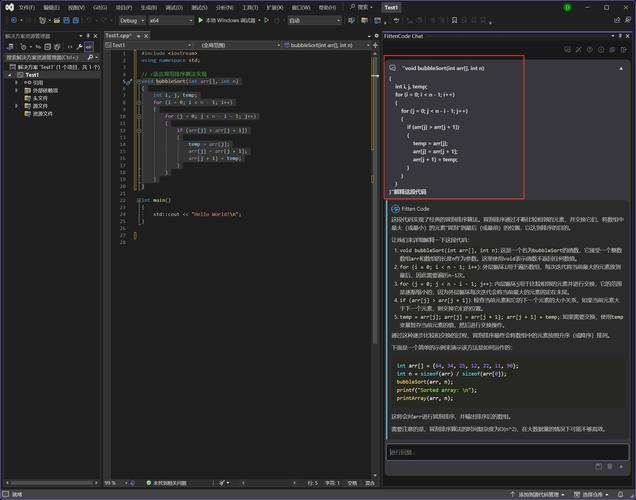
Task: Click the screwdriver quick actions icon in gutter
Action: 128,81
